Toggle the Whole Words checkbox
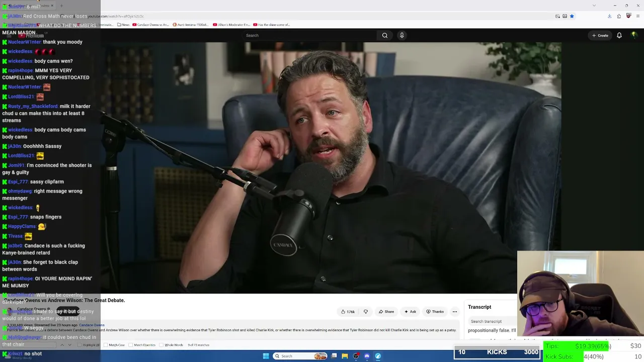This screenshot has height=362, width=644. click(x=162, y=345)
